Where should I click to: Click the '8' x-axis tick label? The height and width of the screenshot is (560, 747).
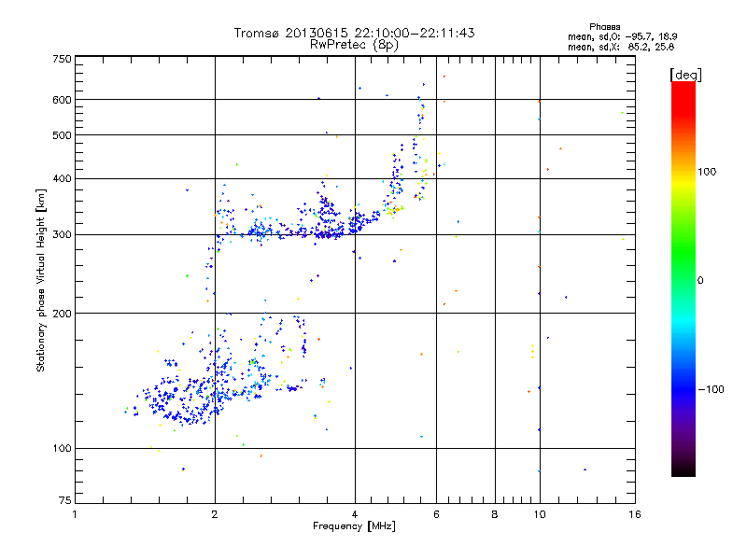tap(495, 514)
